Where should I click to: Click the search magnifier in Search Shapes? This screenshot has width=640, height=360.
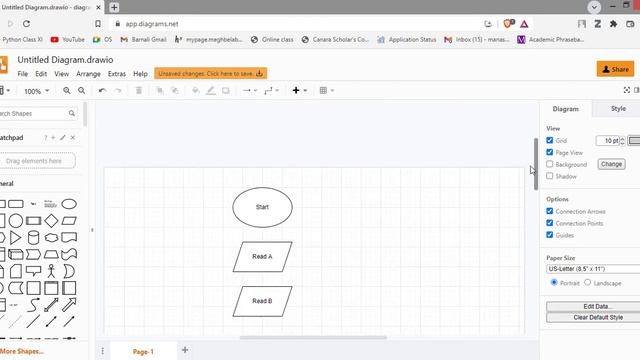click(x=72, y=113)
